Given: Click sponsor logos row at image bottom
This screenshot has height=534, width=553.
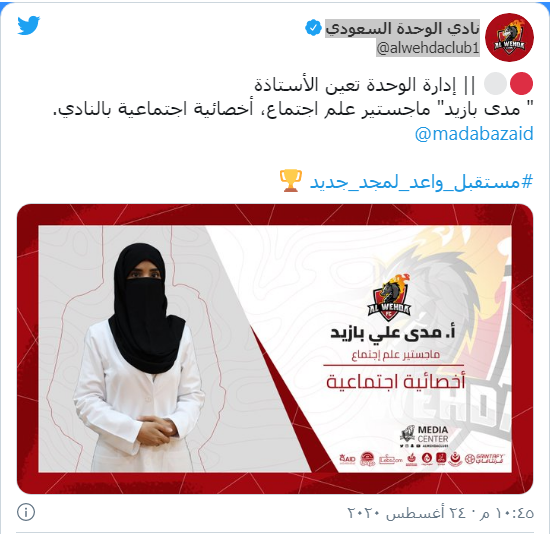Looking at the screenshot, I should (422, 459).
